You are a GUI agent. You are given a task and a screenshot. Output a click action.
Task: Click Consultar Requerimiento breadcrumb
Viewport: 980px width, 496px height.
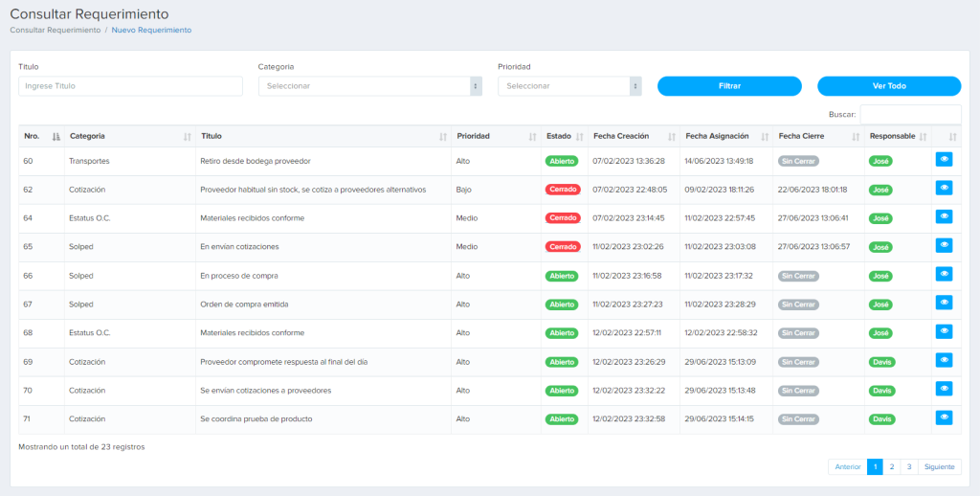coord(55,30)
